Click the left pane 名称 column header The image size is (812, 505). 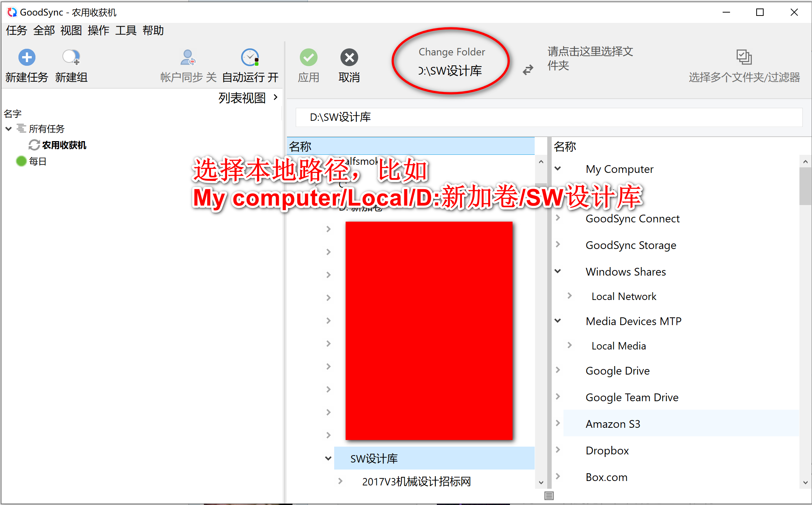411,146
